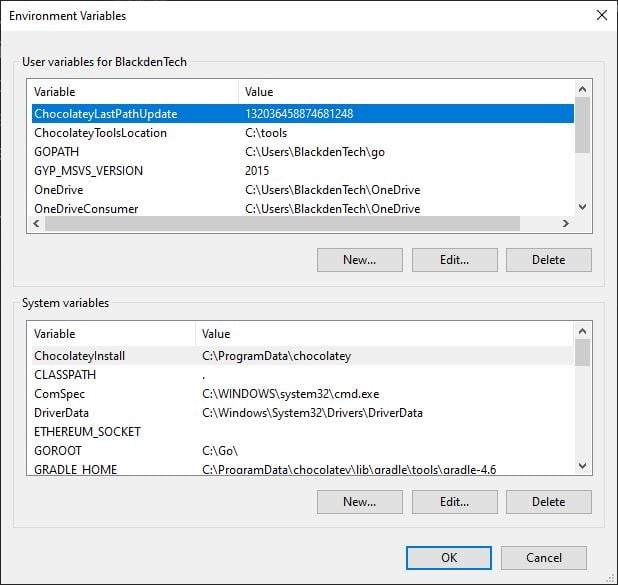Click Delete button under user variables

(549, 260)
